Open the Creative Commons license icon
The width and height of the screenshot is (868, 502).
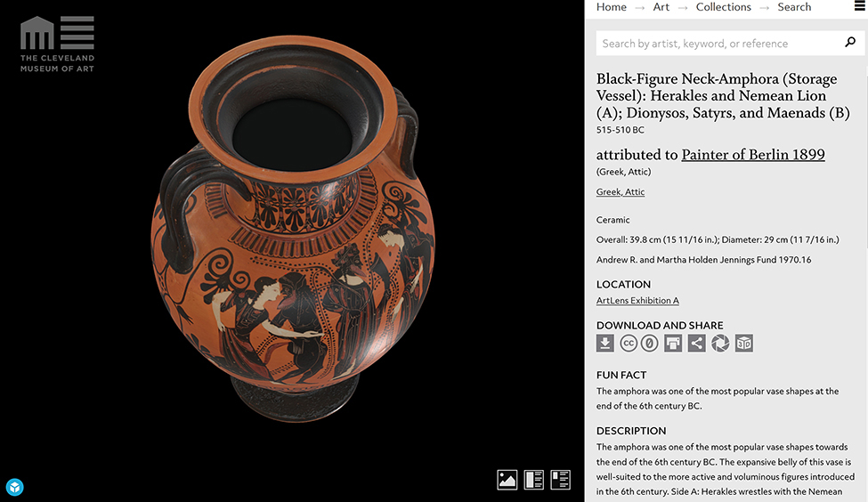pyautogui.click(x=629, y=344)
